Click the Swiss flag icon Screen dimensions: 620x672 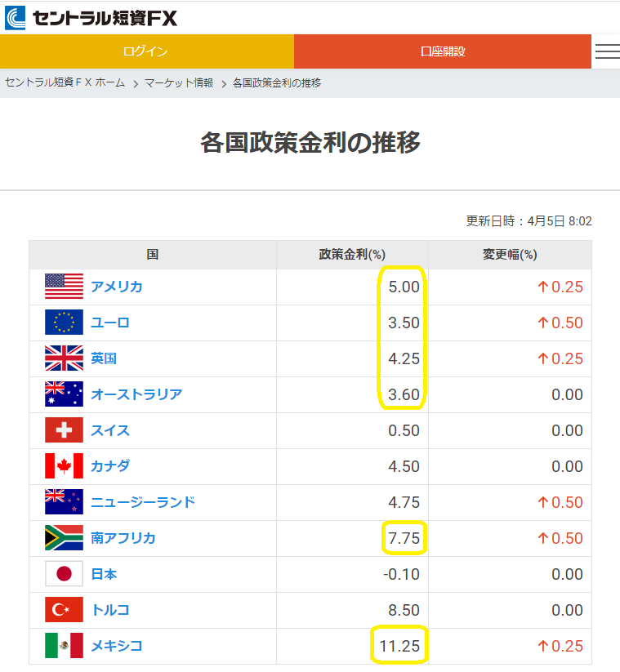coord(64,429)
